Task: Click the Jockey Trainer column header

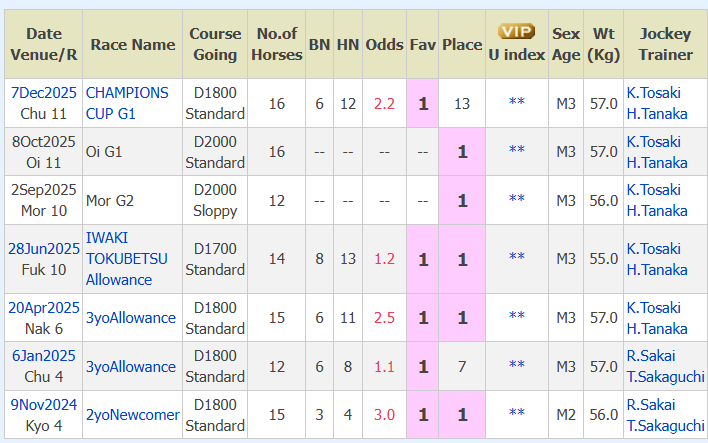Action: click(666, 44)
